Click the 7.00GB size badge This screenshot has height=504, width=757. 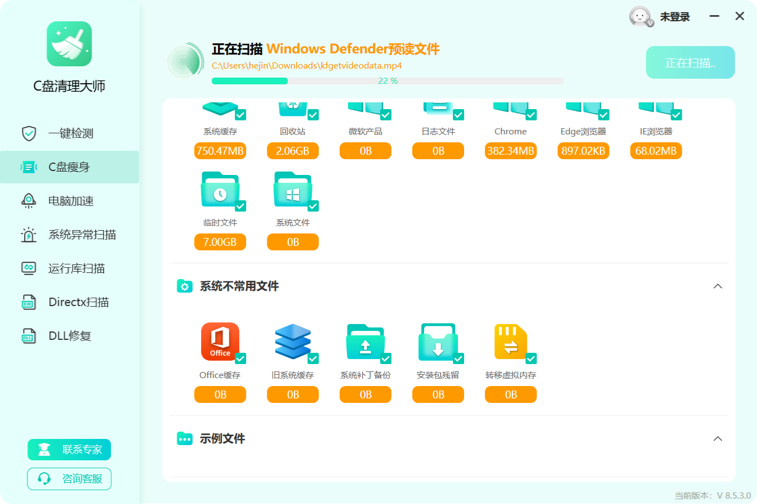220,242
